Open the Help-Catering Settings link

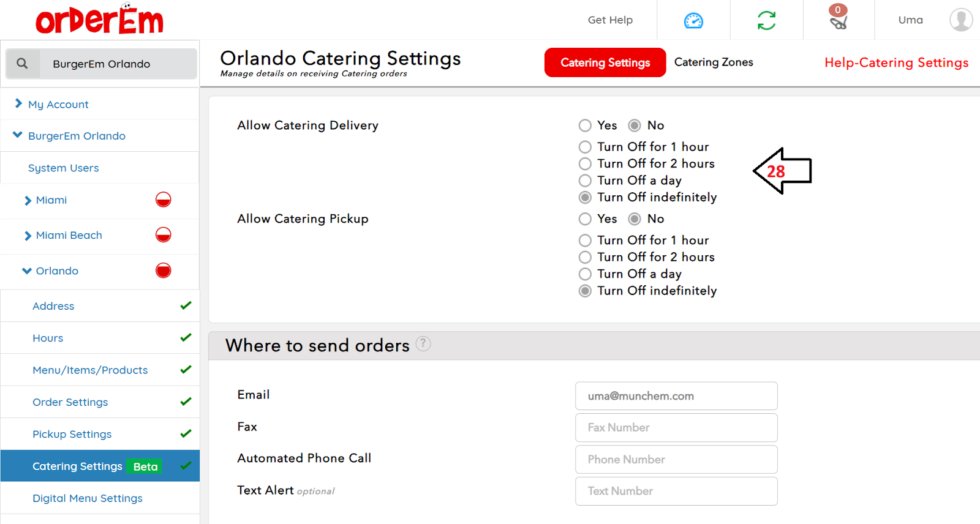tap(896, 62)
